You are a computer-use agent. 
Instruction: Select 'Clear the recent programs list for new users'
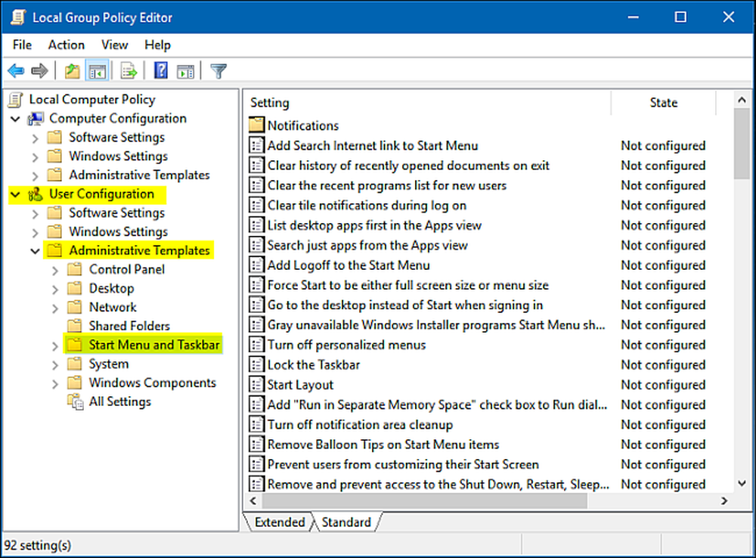tap(386, 186)
